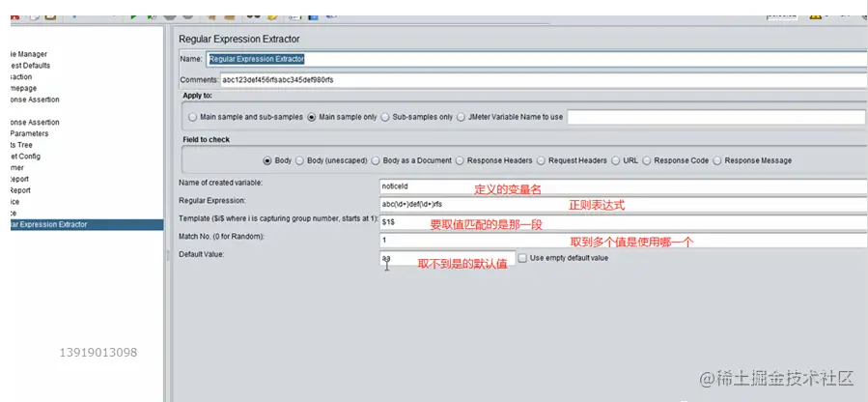The width and height of the screenshot is (868, 402).
Task: Select 'Main sample only' radio option
Action: [x=312, y=117]
